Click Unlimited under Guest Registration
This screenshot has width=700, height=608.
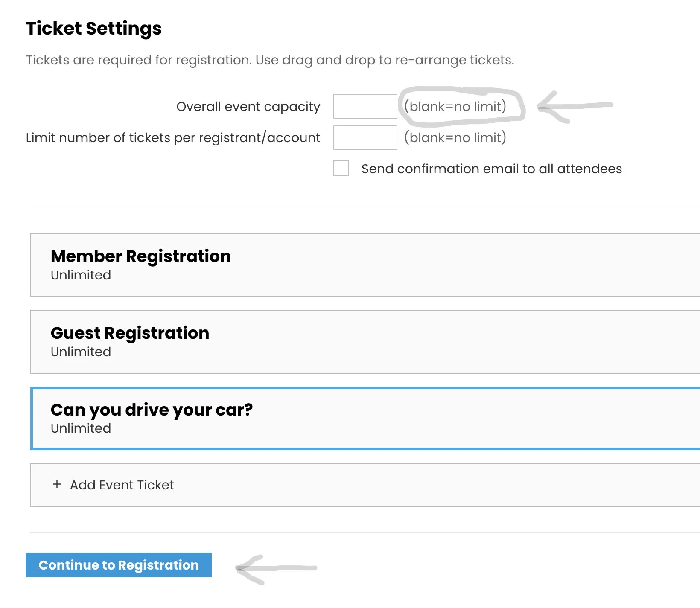click(x=81, y=352)
